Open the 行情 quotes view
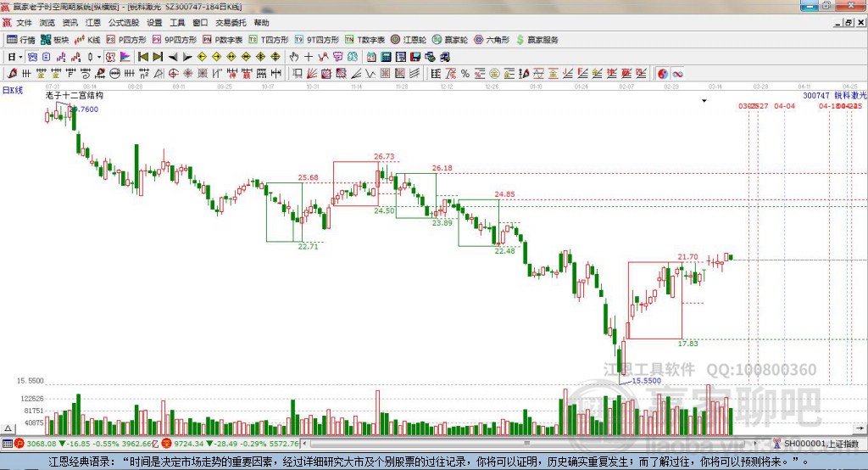The height and width of the screenshot is (470, 868). coord(21,40)
